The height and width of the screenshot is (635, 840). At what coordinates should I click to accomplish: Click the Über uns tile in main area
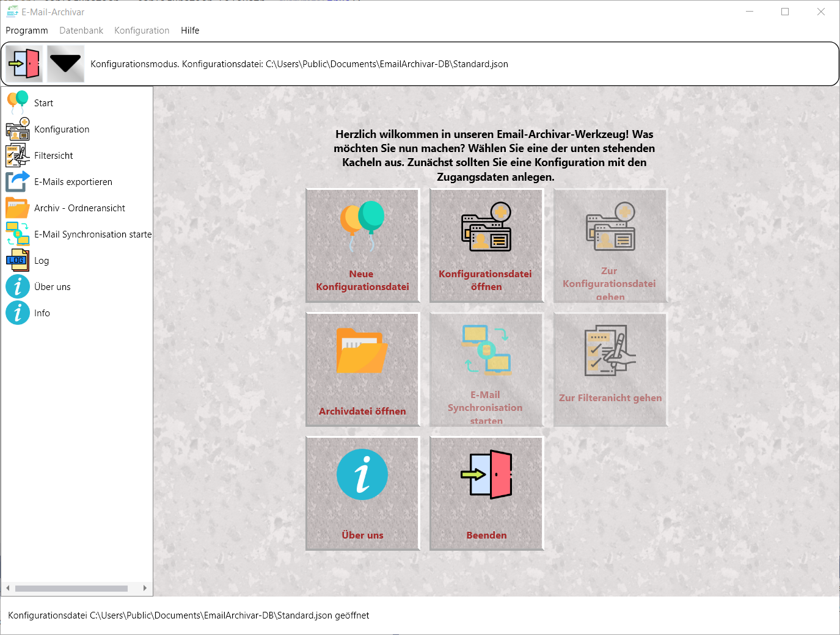click(x=362, y=493)
